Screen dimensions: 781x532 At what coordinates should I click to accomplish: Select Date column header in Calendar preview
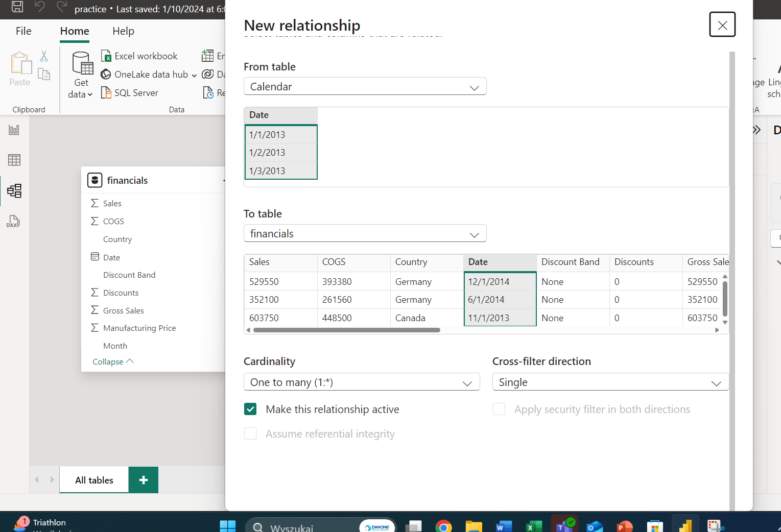click(x=281, y=115)
